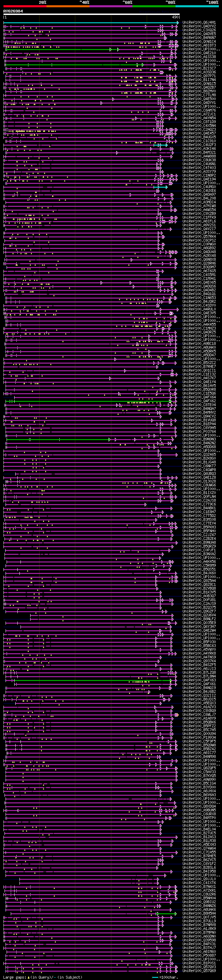Click hit label UniRef100_B3MS08
The image size is (222, 980).
pyautogui.click(x=199, y=520)
